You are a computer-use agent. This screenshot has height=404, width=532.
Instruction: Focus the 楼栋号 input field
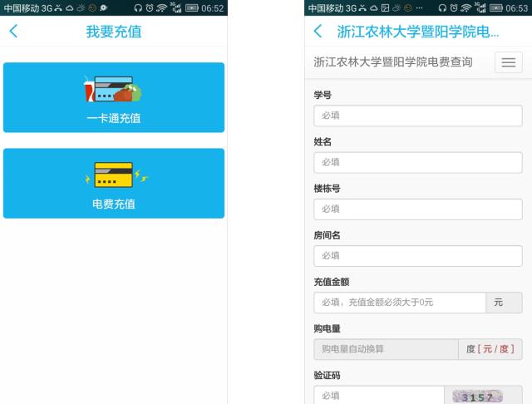(x=417, y=209)
